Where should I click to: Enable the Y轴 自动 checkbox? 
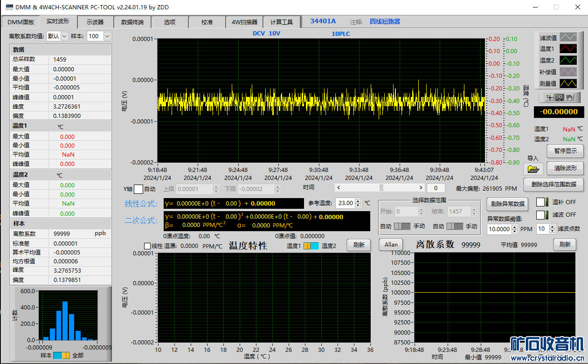point(138,189)
